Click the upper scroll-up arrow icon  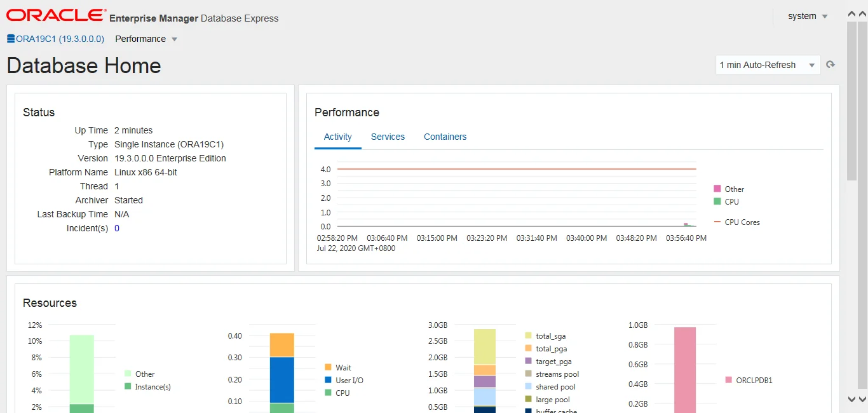coord(851,13)
